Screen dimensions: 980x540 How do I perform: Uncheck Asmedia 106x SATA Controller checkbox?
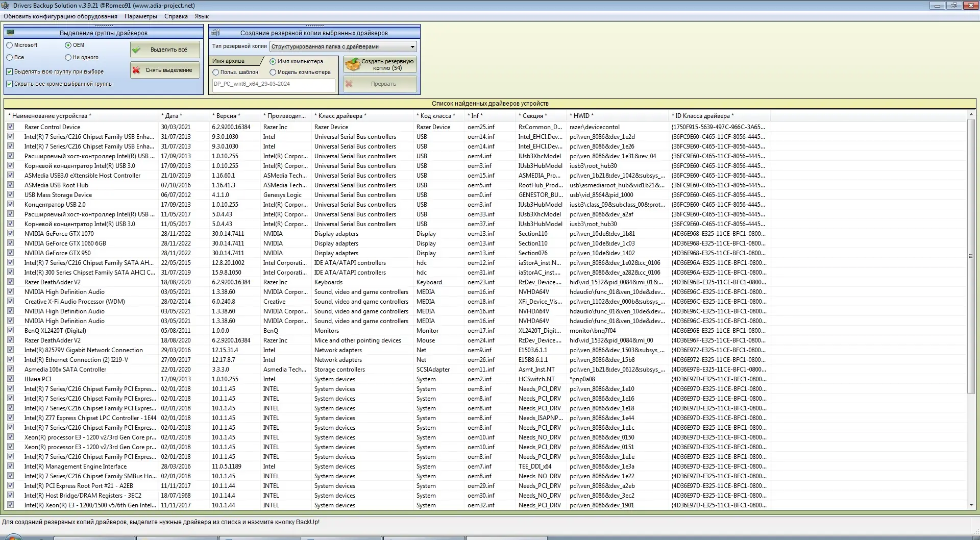tap(10, 369)
